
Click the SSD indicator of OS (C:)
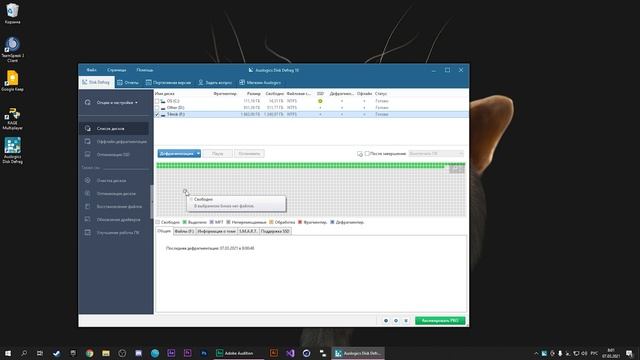(320, 101)
